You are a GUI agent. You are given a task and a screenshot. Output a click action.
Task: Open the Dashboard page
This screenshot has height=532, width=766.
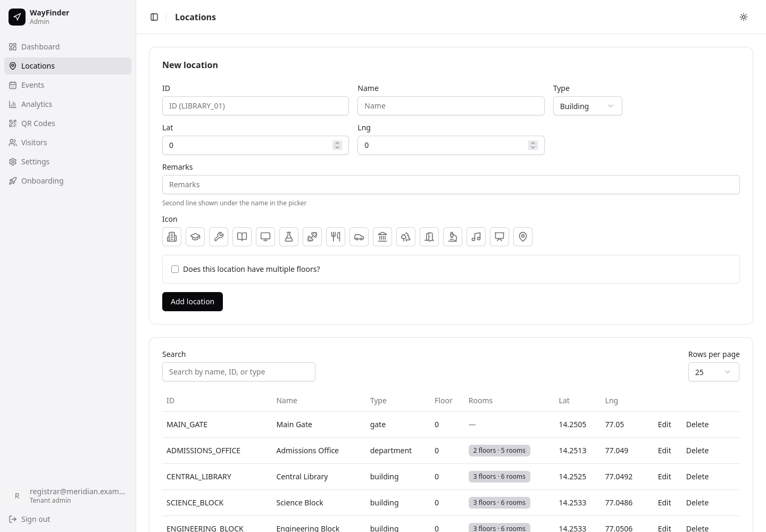[68, 47]
